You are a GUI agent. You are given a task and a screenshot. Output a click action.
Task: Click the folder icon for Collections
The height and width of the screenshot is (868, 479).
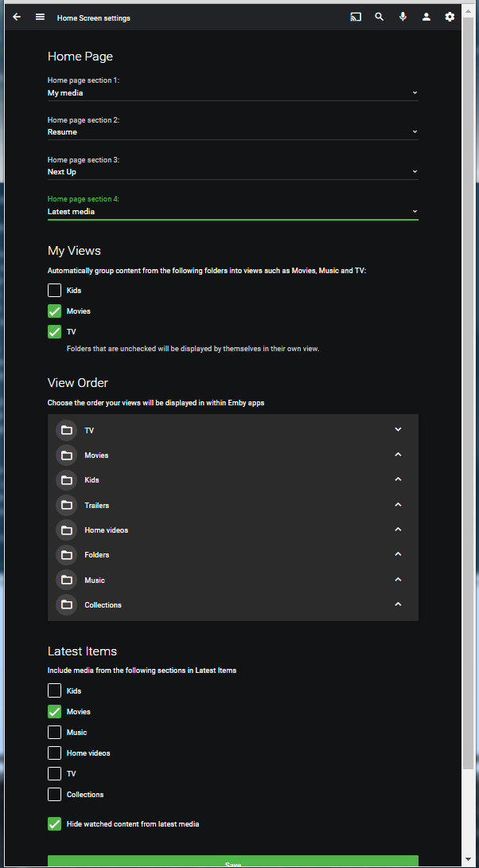tap(66, 604)
